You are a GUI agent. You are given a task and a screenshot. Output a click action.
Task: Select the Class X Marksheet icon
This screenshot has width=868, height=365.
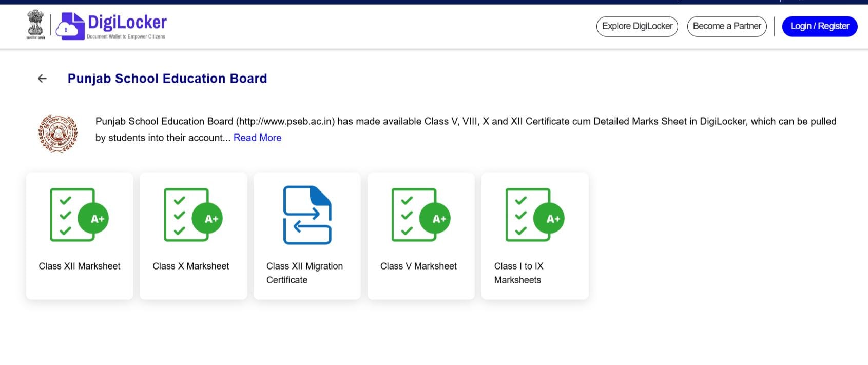[x=194, y=215]
